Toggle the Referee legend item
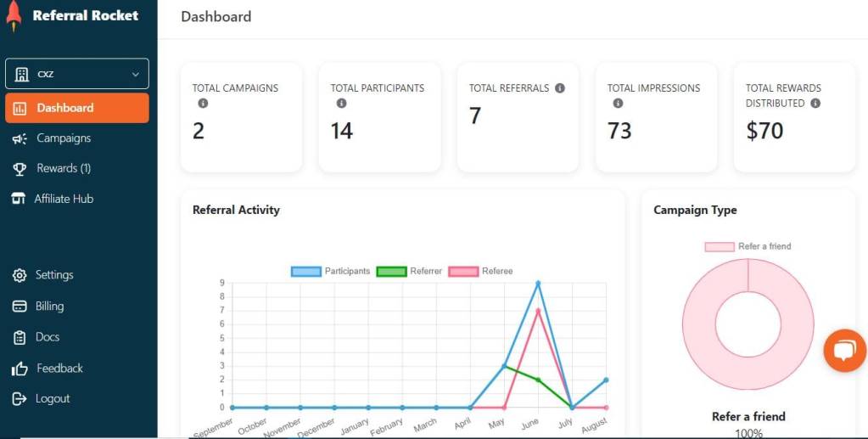Image resolution: width=868 pixels, height=439 pixels. 480,271
